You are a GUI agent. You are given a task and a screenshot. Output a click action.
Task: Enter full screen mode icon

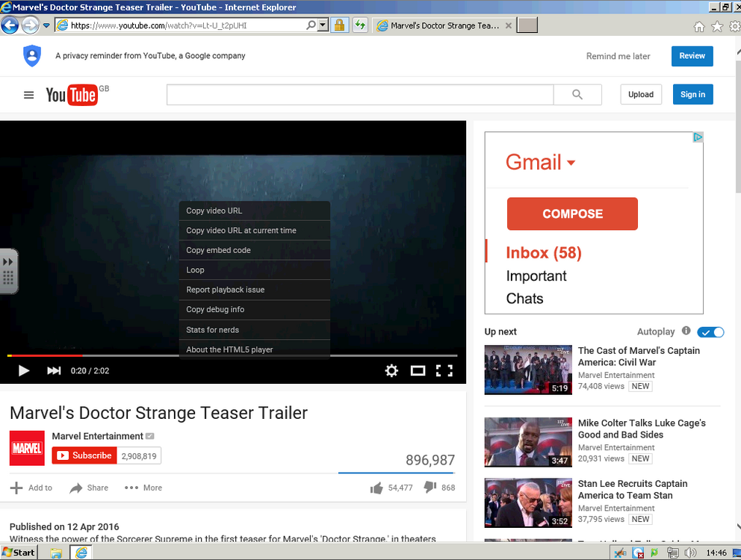point(444,370)
